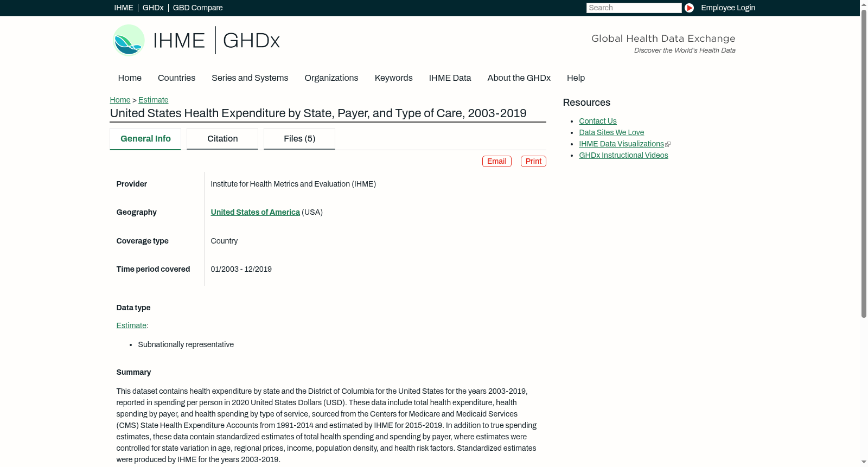The height and width of the screenshot is (467, 868).
Task: Open GBD Compare in top bar
Action: pos(198,8)
